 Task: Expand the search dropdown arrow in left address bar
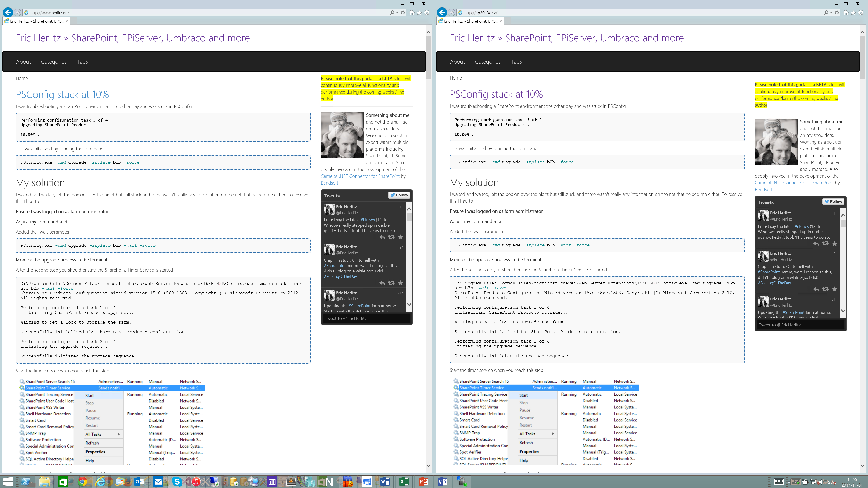(x=397, y=13)
